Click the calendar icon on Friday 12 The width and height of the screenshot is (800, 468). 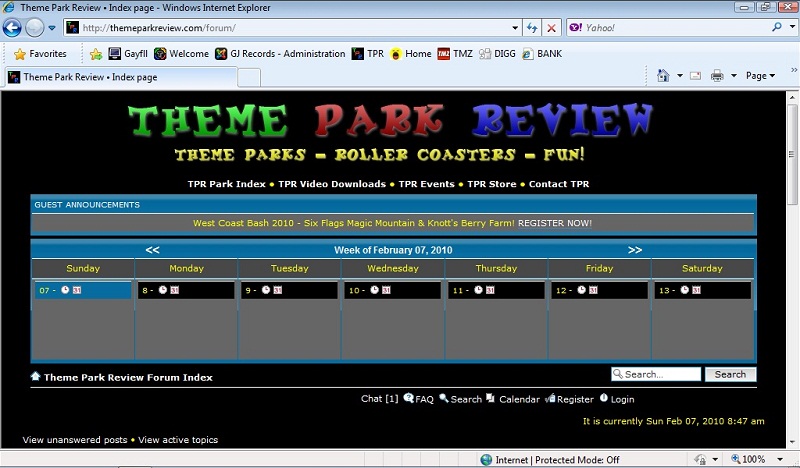593,290
